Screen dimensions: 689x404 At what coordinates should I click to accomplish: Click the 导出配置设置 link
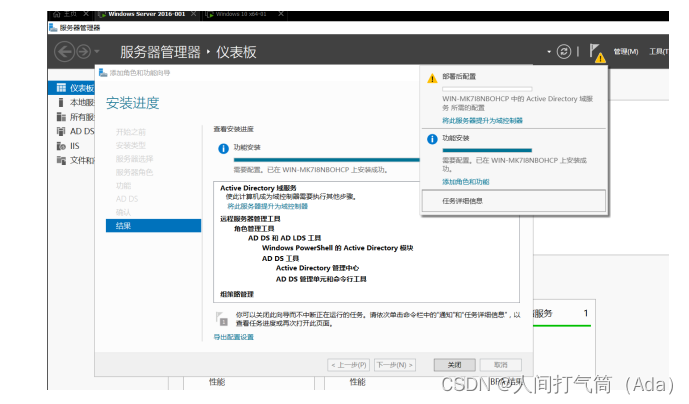tap(234, 337)
